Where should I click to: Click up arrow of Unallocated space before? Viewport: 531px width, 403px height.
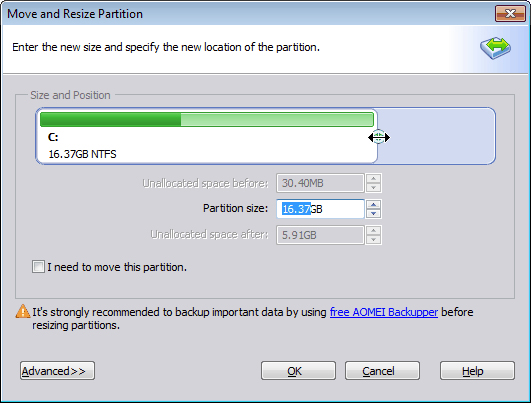(x=373, y=179)
